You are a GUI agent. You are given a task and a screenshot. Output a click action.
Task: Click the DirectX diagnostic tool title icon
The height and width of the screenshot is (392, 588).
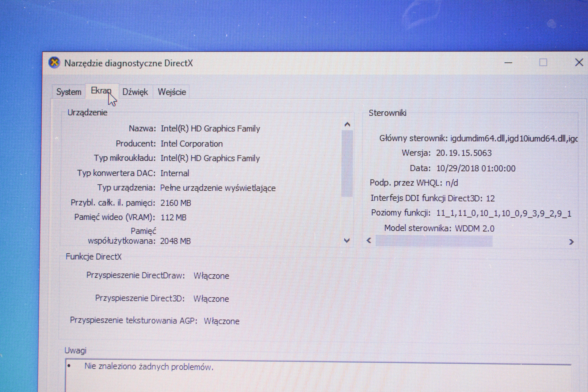click(x=54, y=63)
